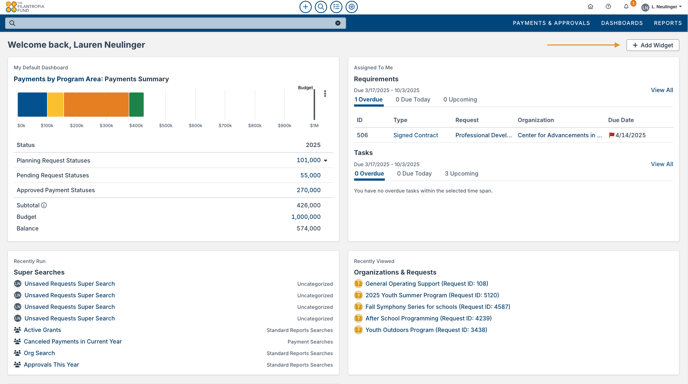Viewport: 688px width, 384px height.
Task: Switch to the 3 Upcoming tasks tab
Action: coord(461,174)
